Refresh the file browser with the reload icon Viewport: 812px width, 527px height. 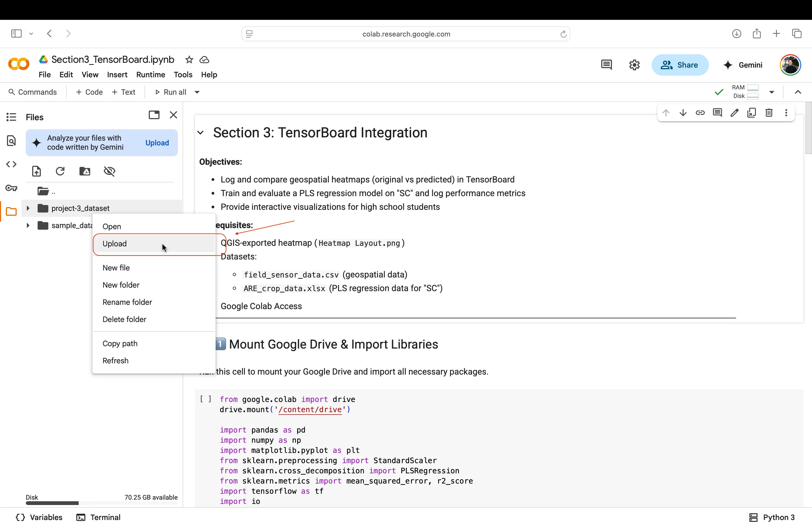60,171
